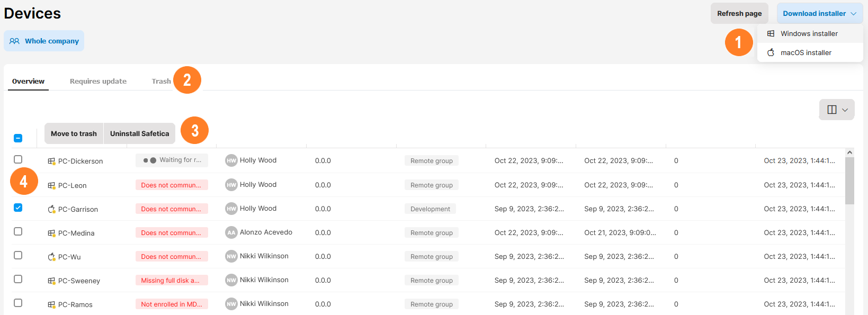Collapse the Download installer dropdown
Image resolution: width=868 pixels, height=315 pixels.
[x=819, y=14]
